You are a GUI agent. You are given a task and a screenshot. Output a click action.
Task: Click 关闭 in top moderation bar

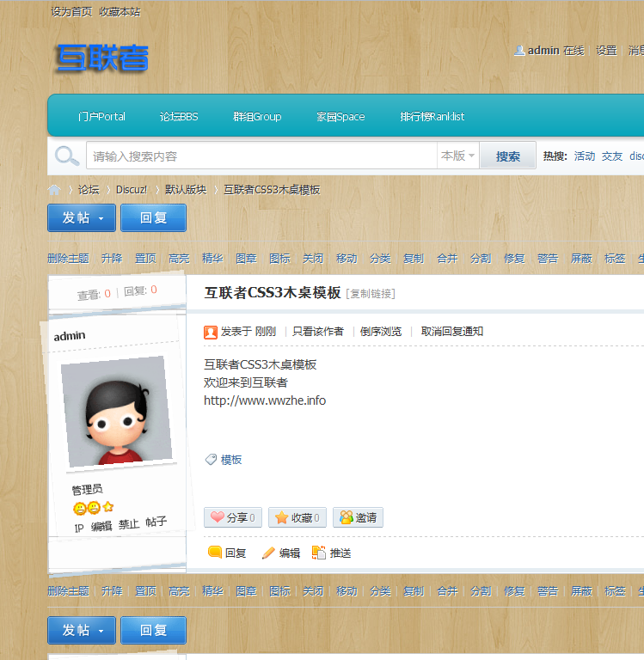click(313, 258)
